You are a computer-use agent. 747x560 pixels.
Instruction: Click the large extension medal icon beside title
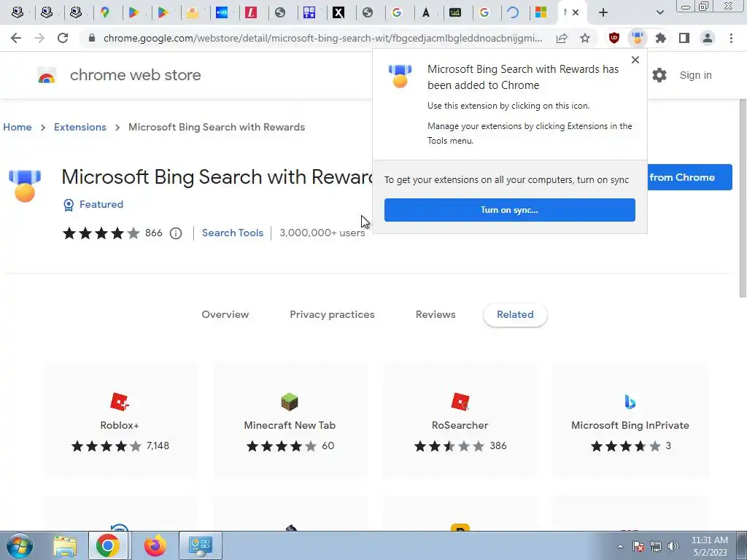point(25,185)
